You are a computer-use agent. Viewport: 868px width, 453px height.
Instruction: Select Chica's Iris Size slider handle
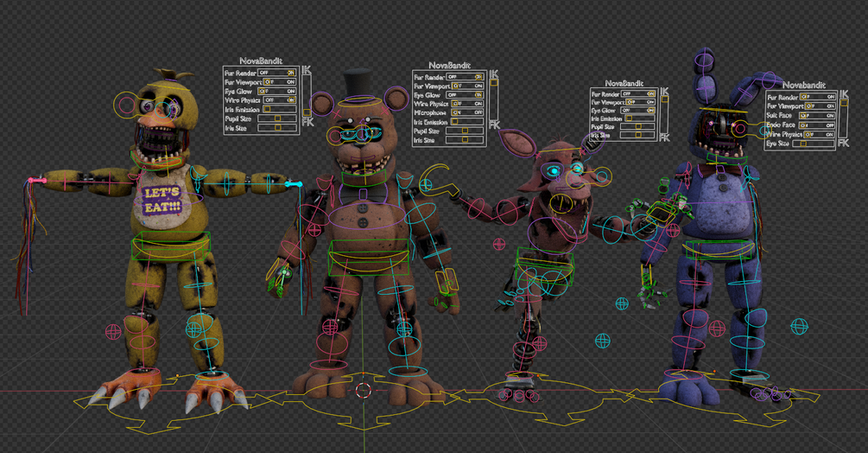click(277, 127)
